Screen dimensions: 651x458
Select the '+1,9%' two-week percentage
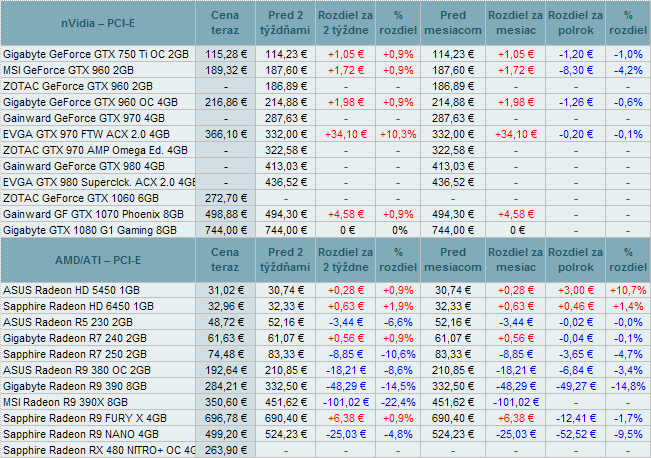(x=398, y=306)
